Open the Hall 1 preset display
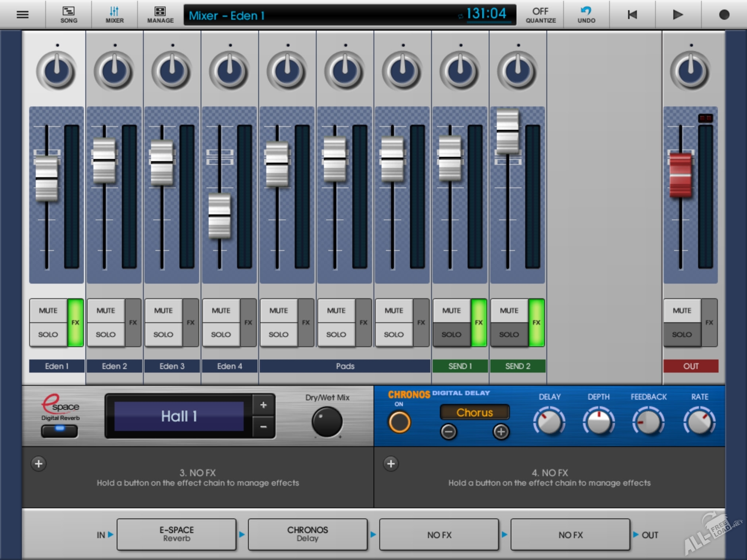747x560 pixels. pos(179,416)
